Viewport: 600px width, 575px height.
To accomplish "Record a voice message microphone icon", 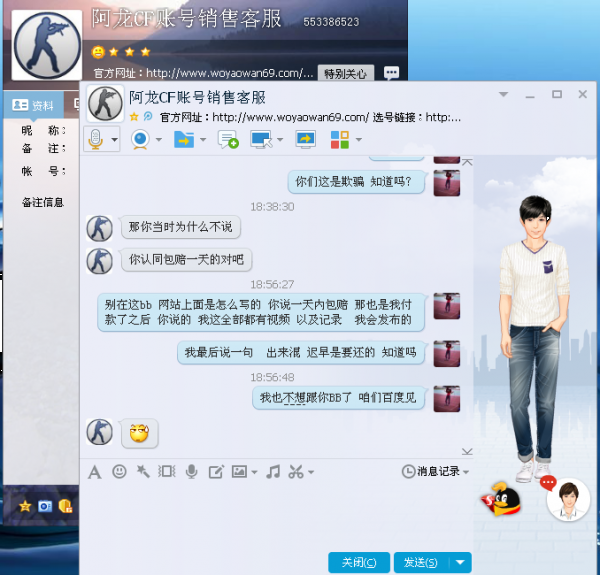I will tap(191, 472).
